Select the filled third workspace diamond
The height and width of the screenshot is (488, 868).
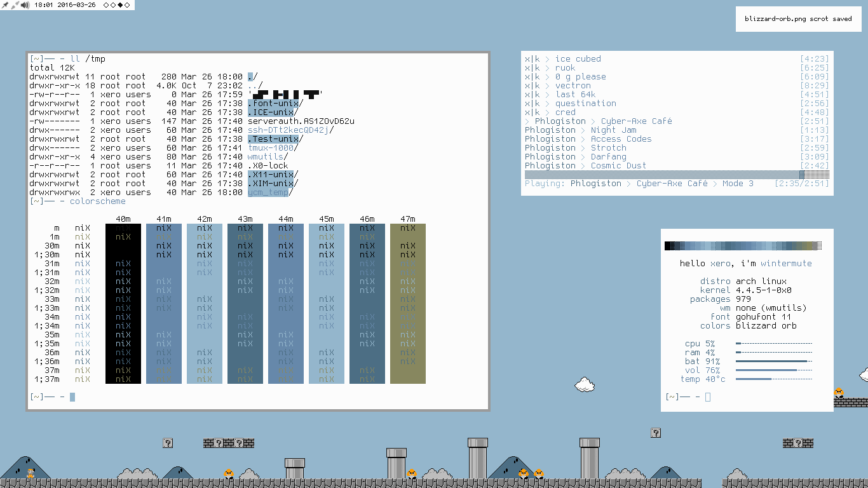pos(119,5)
